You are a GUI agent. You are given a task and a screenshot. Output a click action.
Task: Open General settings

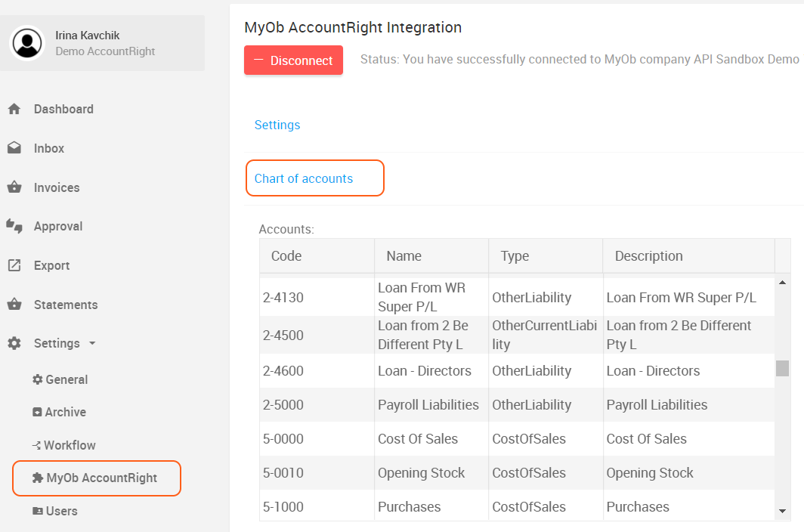[x=66, y=379]
